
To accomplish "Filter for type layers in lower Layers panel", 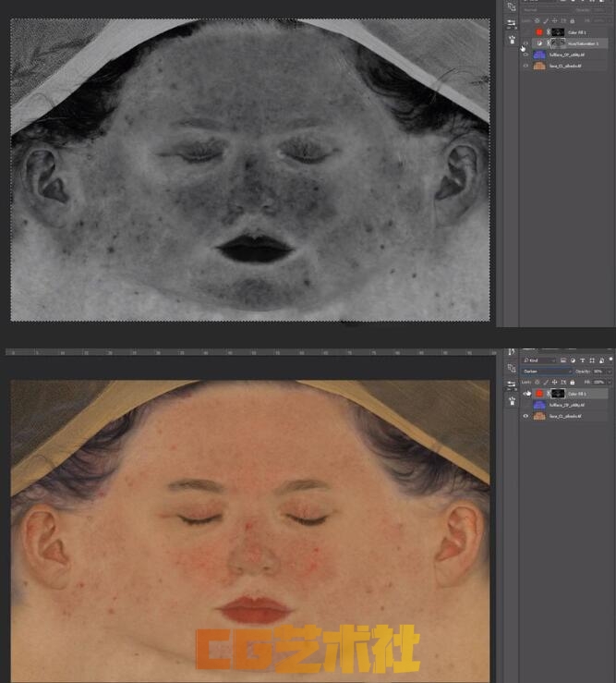I will pyautogui.click(x=582, y=360).
